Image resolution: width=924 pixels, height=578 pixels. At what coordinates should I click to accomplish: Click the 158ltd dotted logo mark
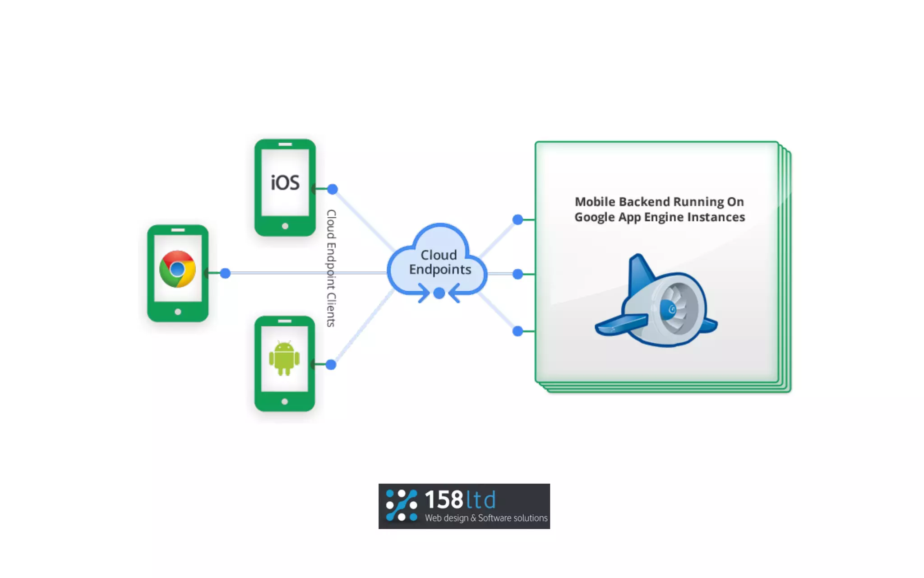401,506
